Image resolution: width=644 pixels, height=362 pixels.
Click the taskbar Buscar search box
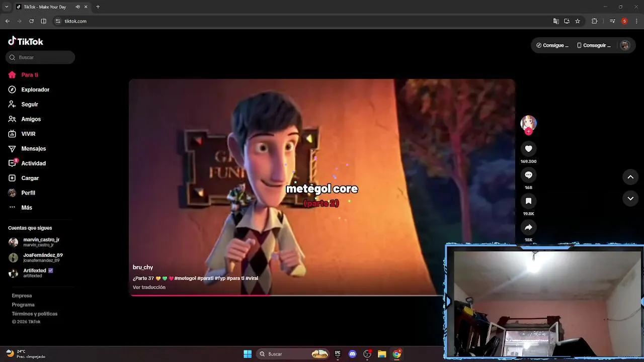pyautogui.click(x=293, y=354)
